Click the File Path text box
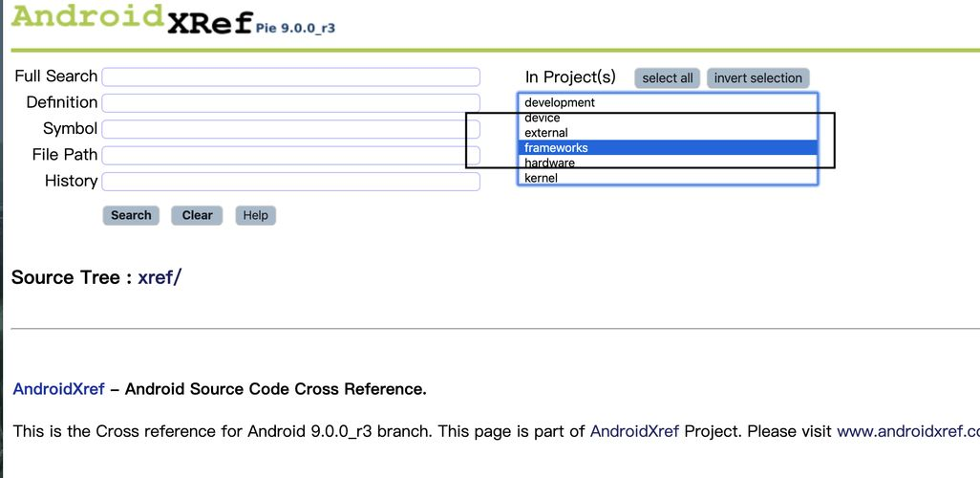The height and width of the screenshot is (478, 980). pos(290,155)
